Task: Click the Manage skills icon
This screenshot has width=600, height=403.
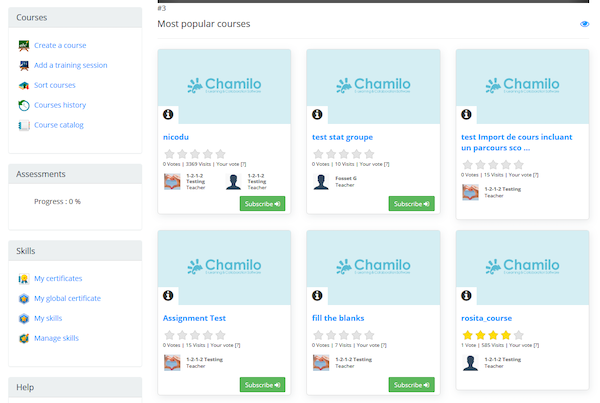Action: tap(24, 338)
